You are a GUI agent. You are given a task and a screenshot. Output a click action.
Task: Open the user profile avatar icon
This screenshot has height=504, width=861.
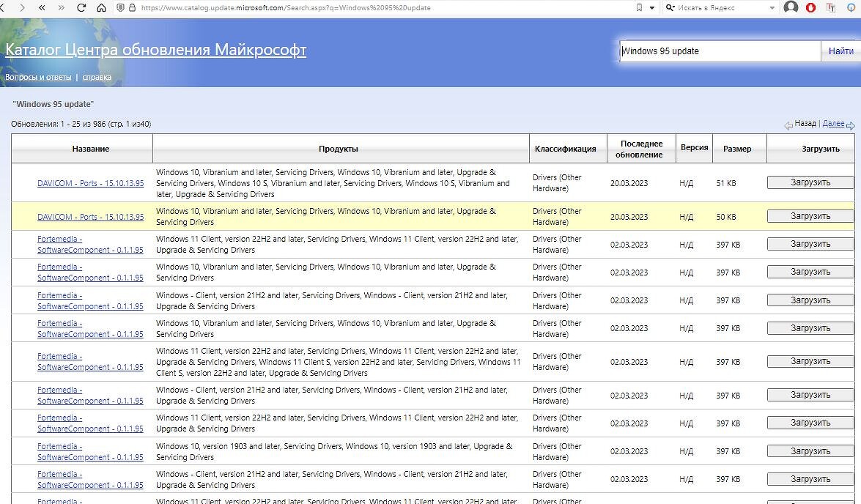pos(791,7)
